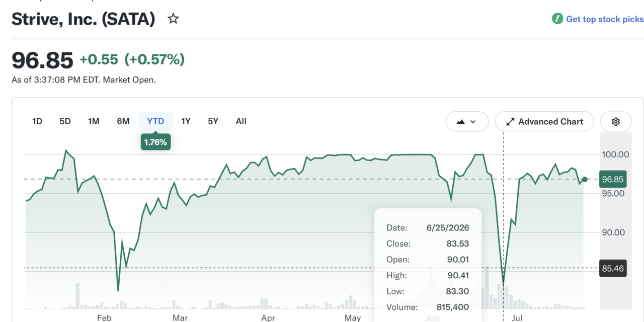Star Strive, Inc. to add to watchlist
The height and width of the screenshot is (322, 644).
point(173,19)
